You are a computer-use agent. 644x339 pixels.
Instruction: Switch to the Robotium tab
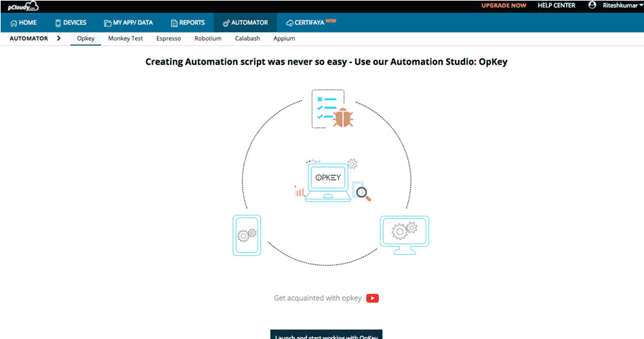(x=208, y=38)
